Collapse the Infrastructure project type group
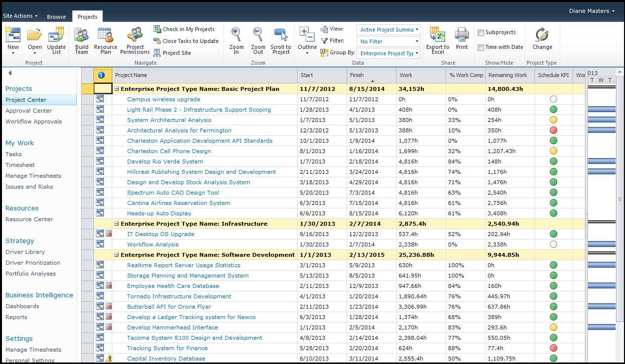The height and width of the screenshot is (364, 625). click(x=117, y=224)
